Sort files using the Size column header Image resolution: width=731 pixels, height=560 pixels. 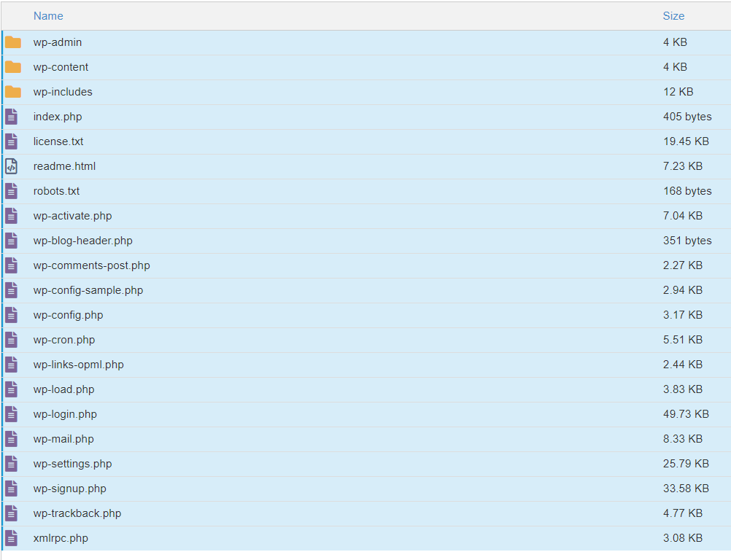point(673,15)
